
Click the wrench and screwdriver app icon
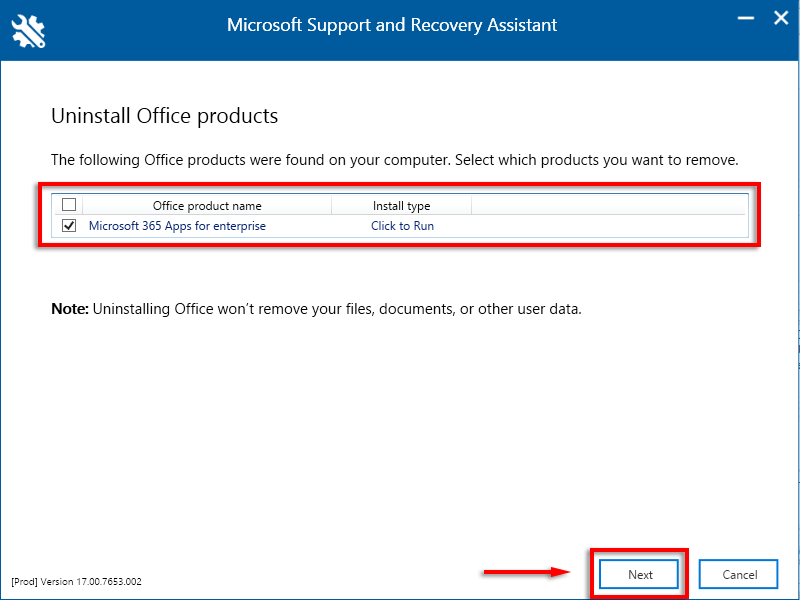[x=29, y=32]
